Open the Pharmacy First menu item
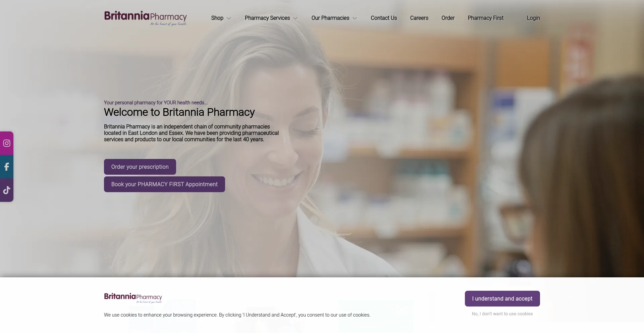The image size is (644, 333). coord(485,18)
